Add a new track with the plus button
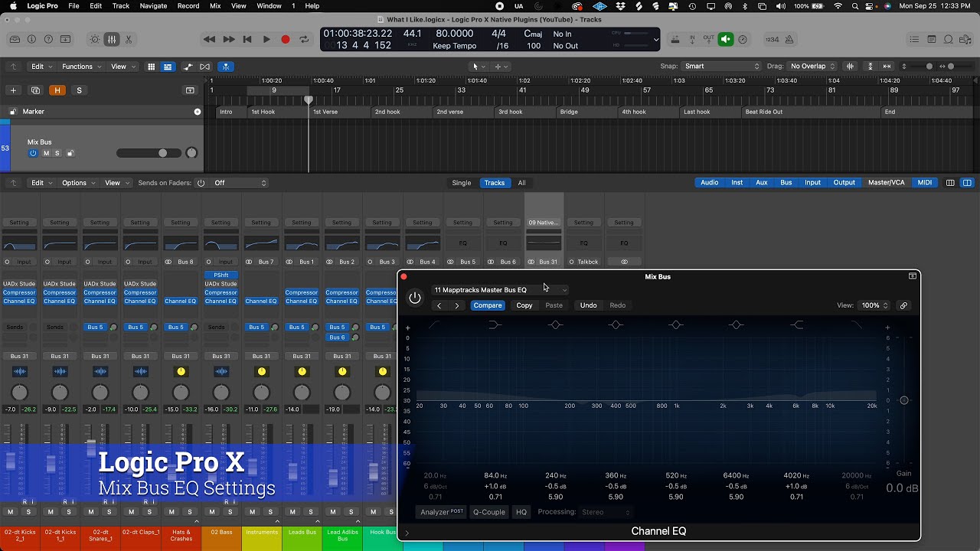Image resolution: width=980 pixels, height=551 pixels. [13, 90]
